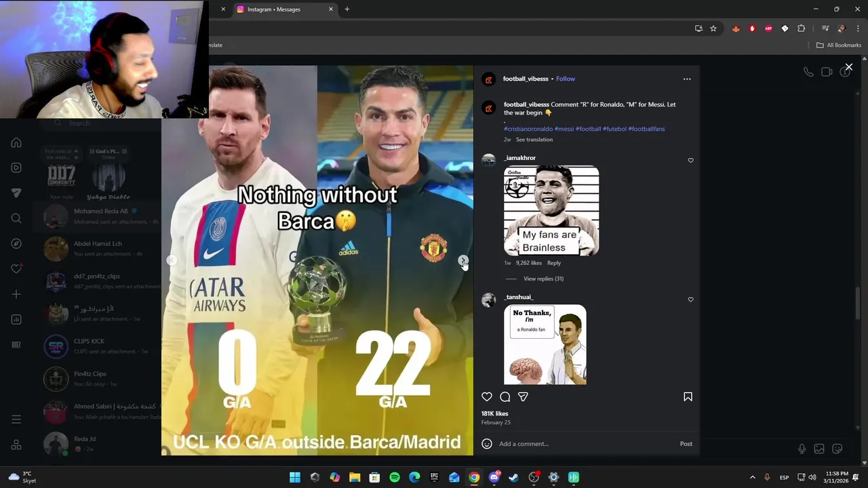Click install app icon in address bar
The width and height of the screenshot is (868, 488).
pyautogui.click(x=698, y=28)
